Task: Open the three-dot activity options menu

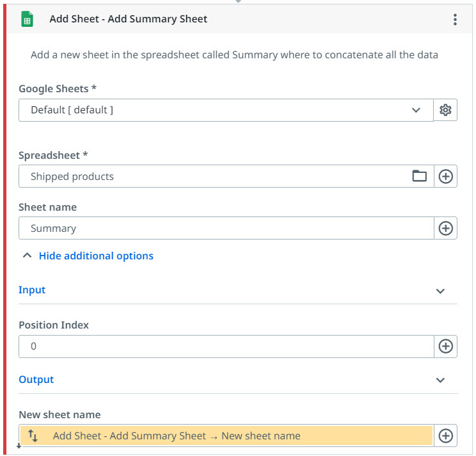Action: point(455,19)
